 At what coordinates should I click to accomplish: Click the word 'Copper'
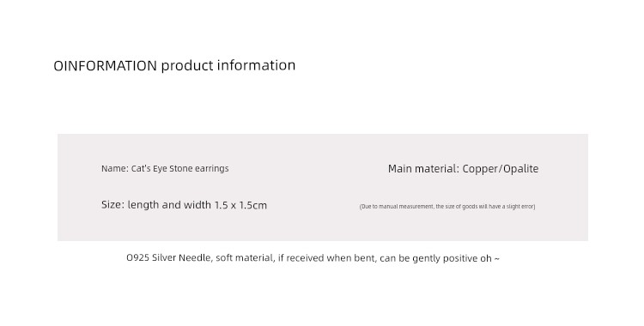pyautogui.click(x=481, y=169)
